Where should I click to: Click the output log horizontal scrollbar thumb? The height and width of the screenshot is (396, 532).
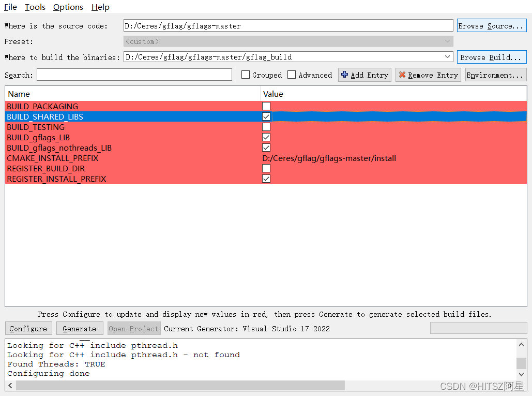[x=180, y=385]
